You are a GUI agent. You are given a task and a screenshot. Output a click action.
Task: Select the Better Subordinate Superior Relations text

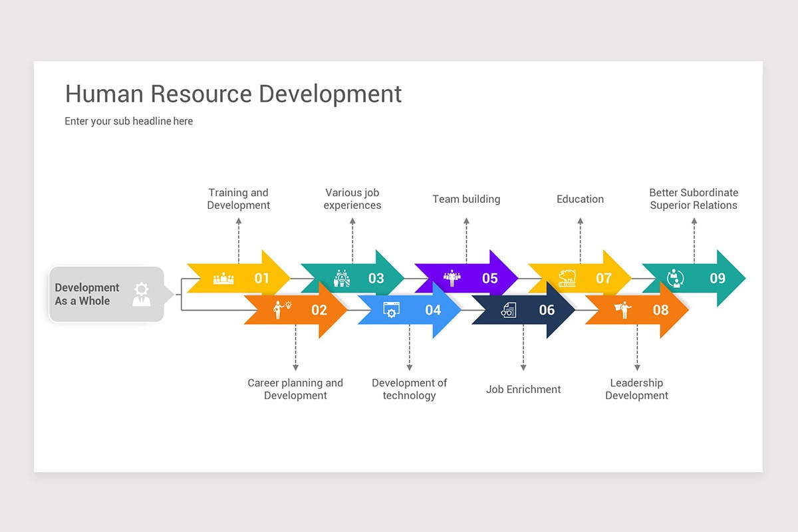tap(694, 199)
